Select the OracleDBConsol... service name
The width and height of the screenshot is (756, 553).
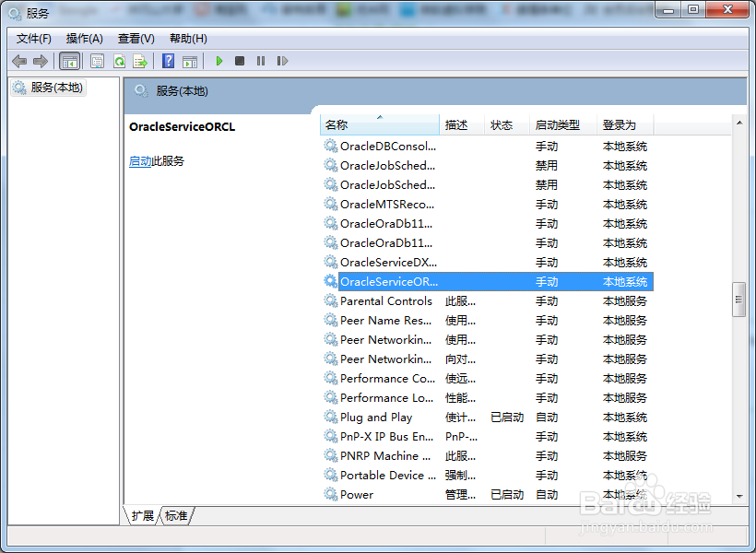coord(388,147)
